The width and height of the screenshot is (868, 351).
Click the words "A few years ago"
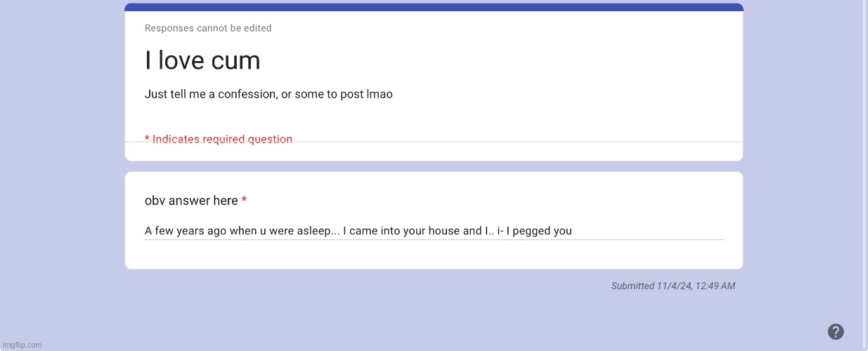pos(186,231)
